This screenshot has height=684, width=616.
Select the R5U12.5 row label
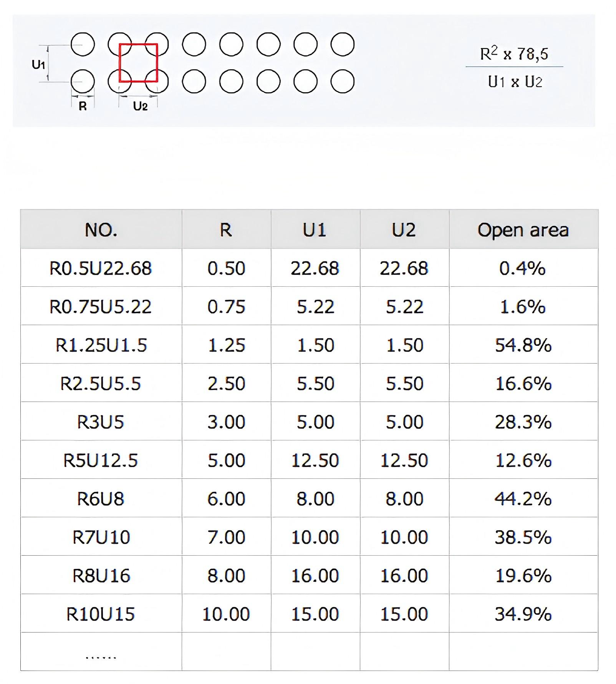(x=101, y=460)
